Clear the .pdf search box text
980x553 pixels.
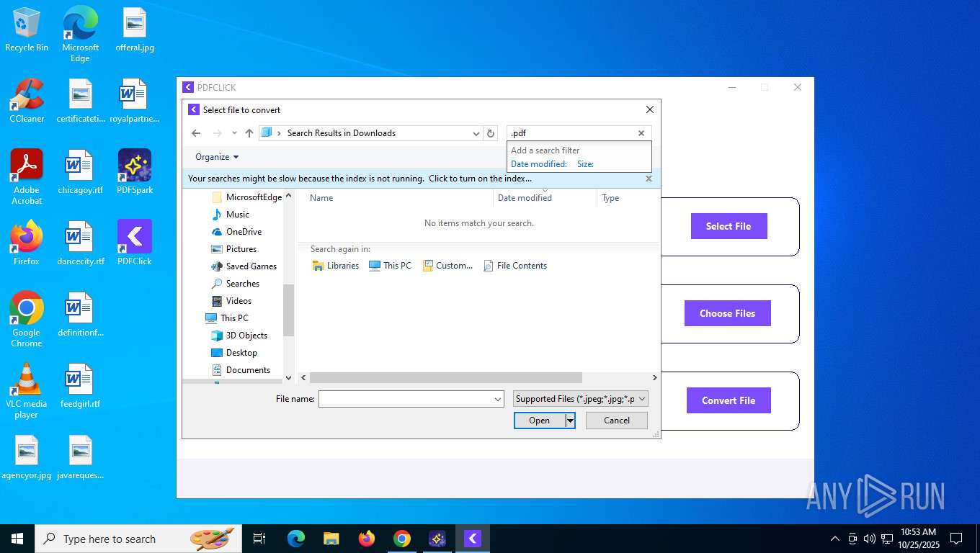(641, 133)
